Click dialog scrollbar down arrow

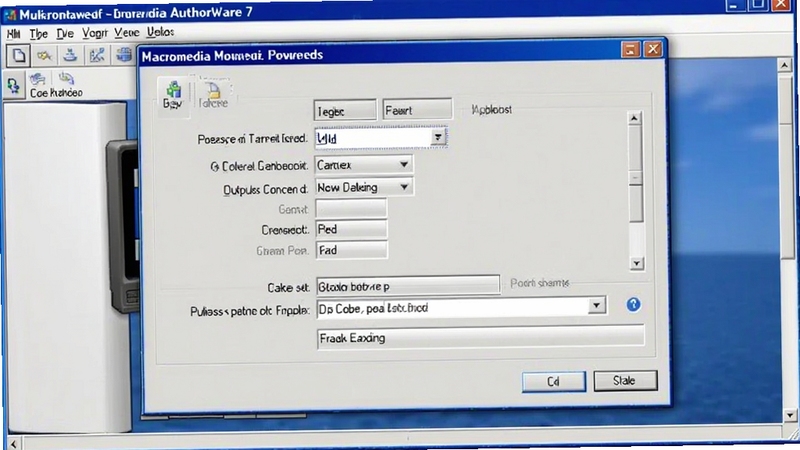tap(636, 264)
